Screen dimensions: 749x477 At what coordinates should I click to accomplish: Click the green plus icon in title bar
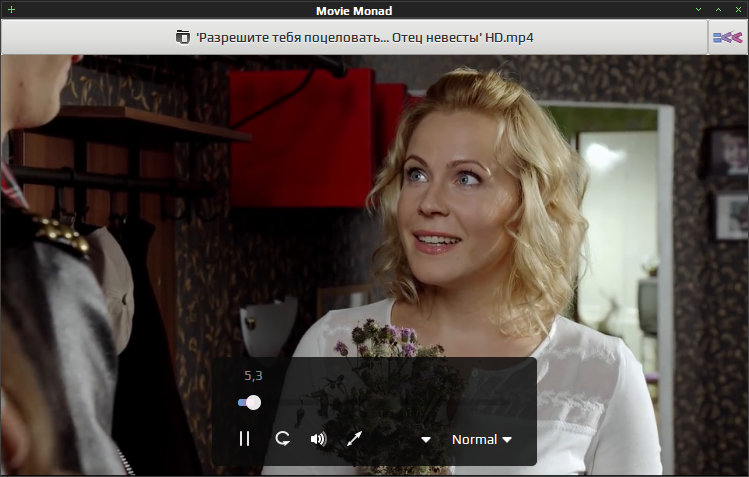click(11, 10)
